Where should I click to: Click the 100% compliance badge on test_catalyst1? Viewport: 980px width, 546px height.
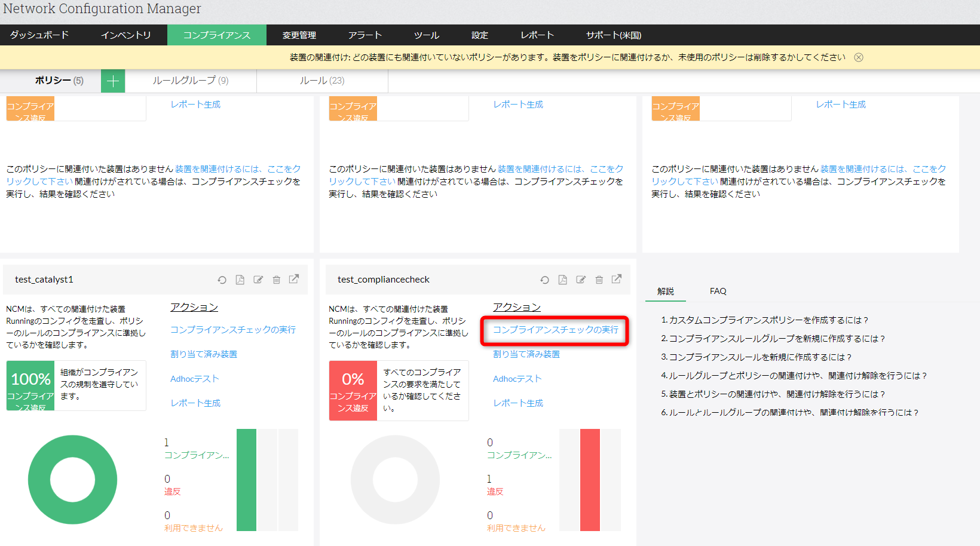click(30, 386)
